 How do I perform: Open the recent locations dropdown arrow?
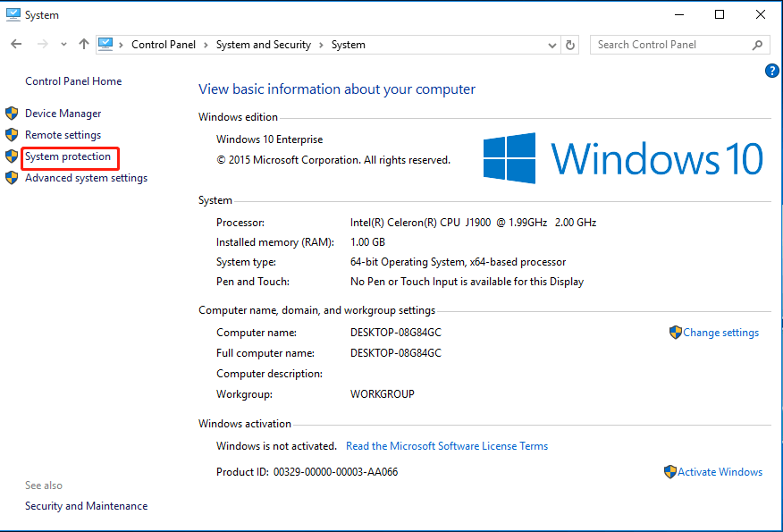click(x=63, y=45)
